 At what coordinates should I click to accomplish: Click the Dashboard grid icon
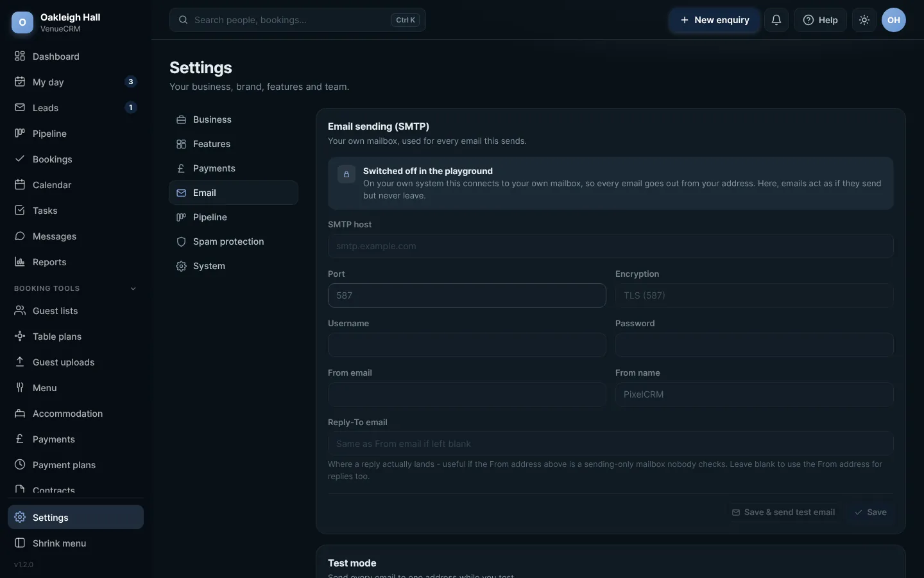pyautogui.click(x=20, y=57)
